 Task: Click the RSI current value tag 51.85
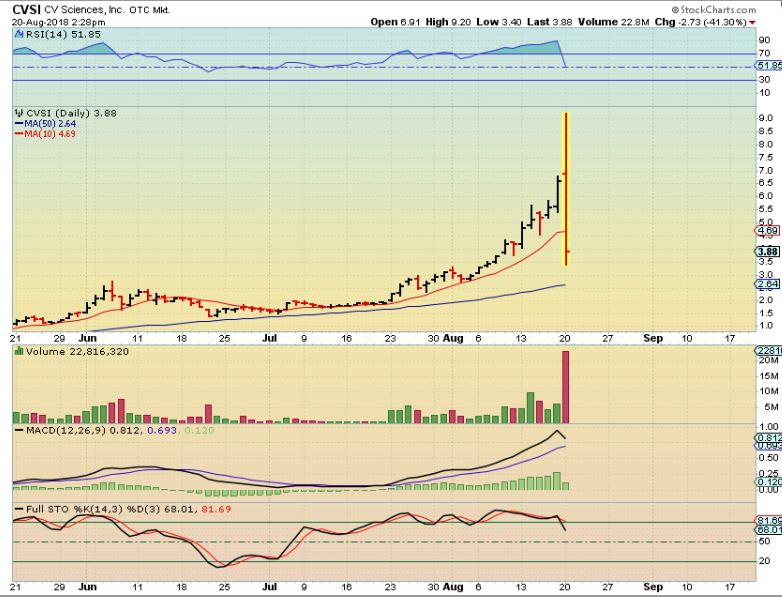pos(769,66)
